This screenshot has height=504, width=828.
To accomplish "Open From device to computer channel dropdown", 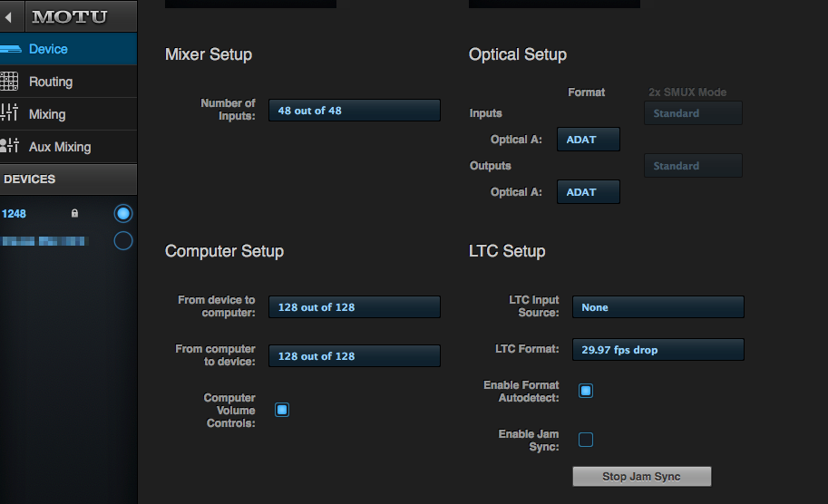I will click(x=355, y=307).
